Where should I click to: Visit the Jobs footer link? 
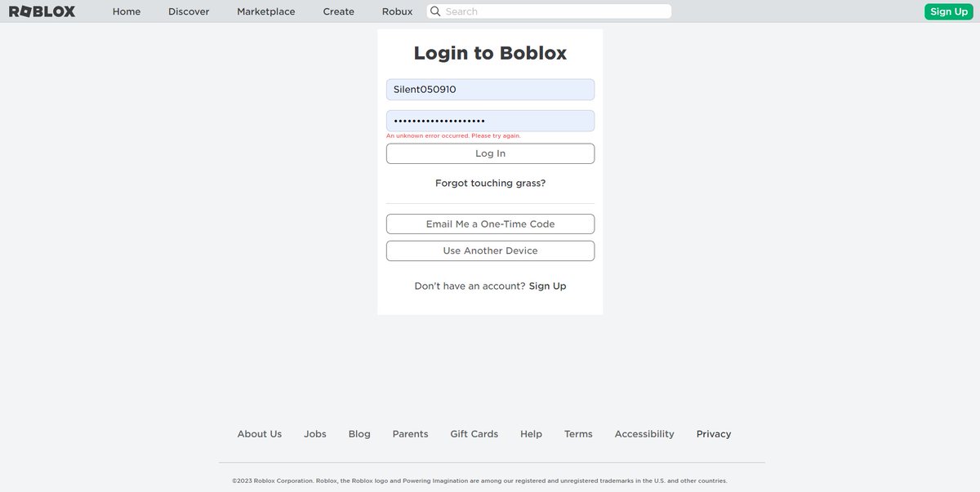pos(315,434)
